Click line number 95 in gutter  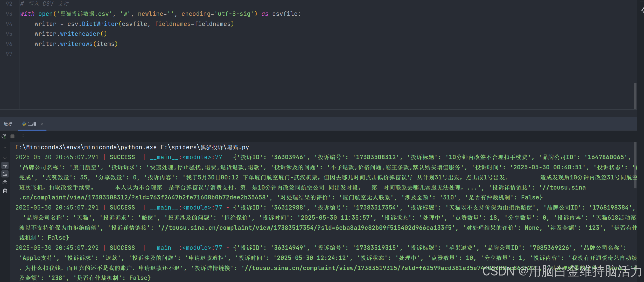tap(9, 34)
